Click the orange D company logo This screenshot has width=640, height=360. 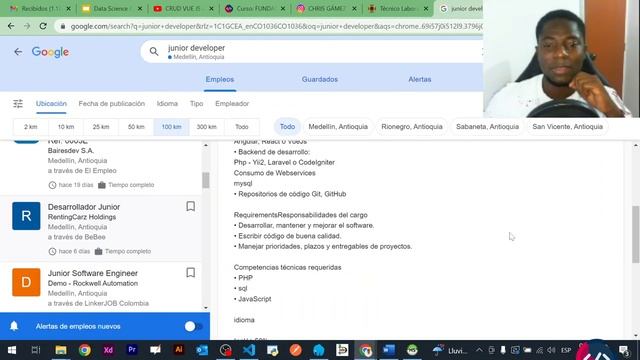click(x=26, y=282)
